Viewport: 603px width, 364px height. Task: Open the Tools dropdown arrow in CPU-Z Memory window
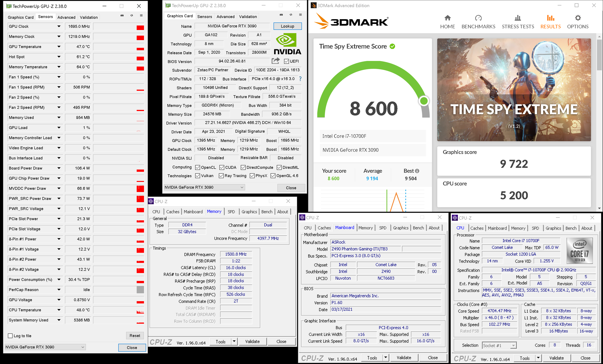coord(234,341)
